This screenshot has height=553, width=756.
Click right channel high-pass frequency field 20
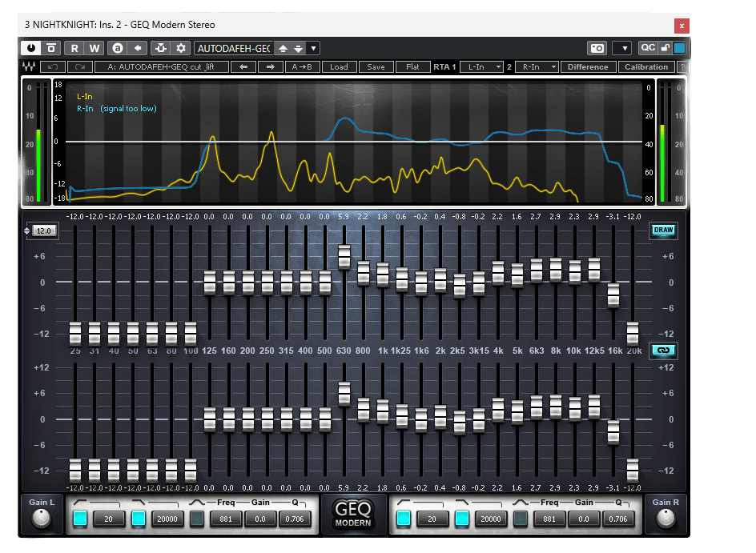point(432,519)
